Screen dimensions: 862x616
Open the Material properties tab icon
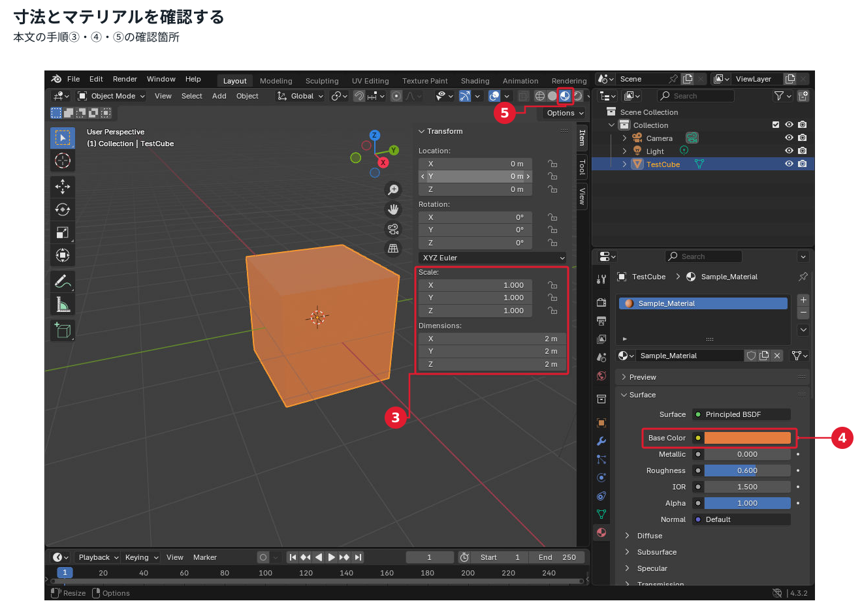tap(601, 532)
